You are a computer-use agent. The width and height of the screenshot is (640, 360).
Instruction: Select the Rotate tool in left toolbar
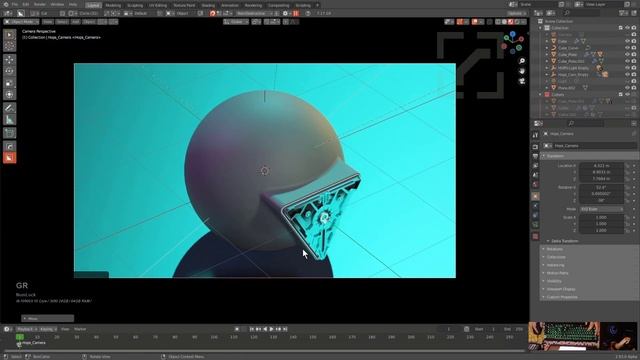point(9,71)
